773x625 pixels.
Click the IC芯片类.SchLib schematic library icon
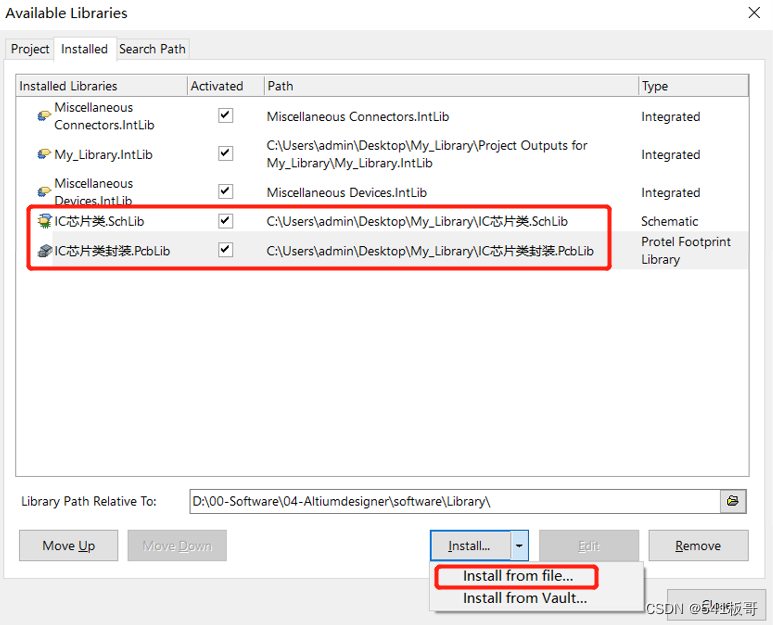pyautogui.click(x=44, y=221)
